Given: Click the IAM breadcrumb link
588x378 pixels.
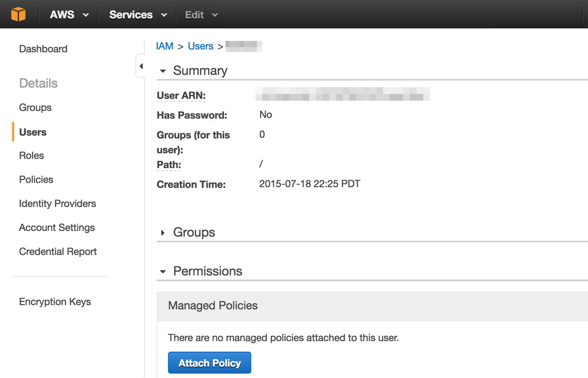Looking at the screenshot, I should coord(165,46).
